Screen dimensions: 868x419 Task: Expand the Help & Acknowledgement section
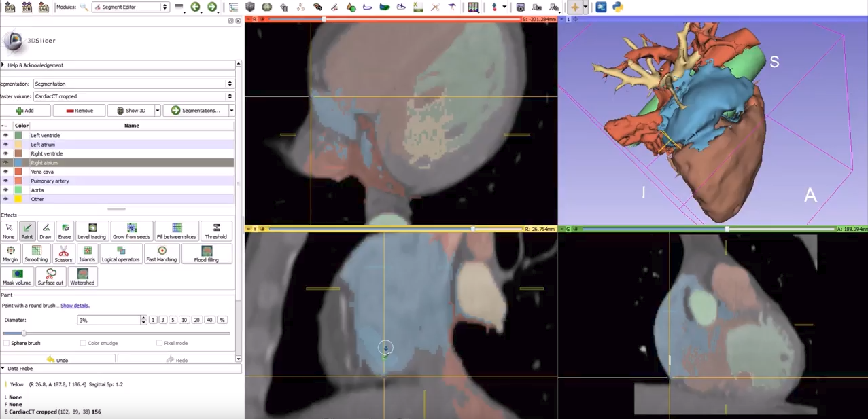coord(35,65)
